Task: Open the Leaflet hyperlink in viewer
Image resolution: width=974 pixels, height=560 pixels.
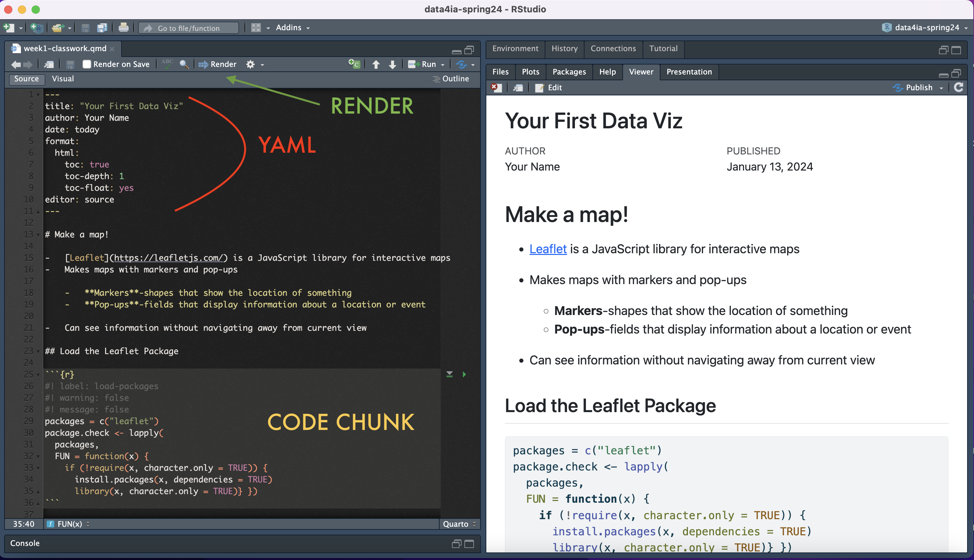Action: tap(547, 249)
